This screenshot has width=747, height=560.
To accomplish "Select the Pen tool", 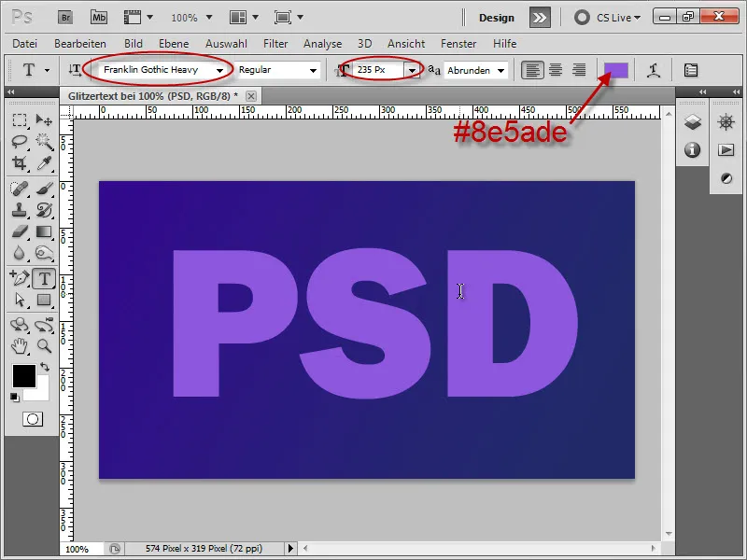I will pyautogui.click(x=20, y=278).
